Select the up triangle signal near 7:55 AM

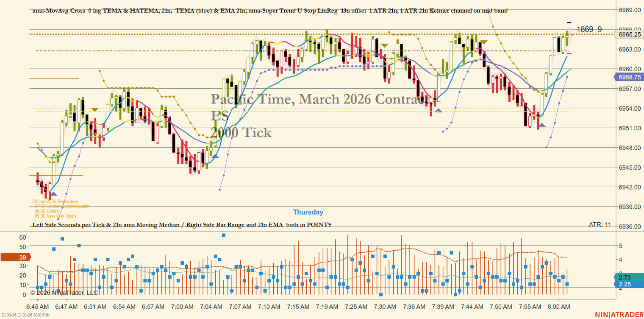click(542, 125)
